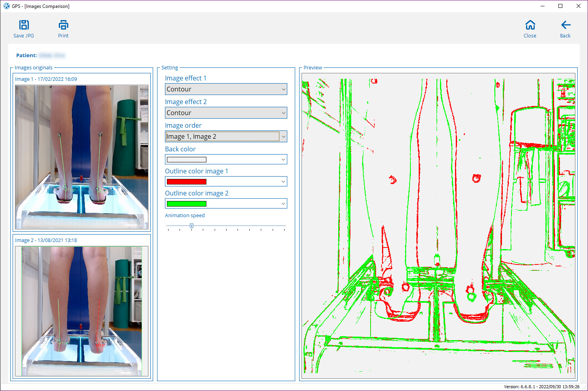Click the Close home icon
This screenshot has width=588, height=391.
tap(530, 25)
